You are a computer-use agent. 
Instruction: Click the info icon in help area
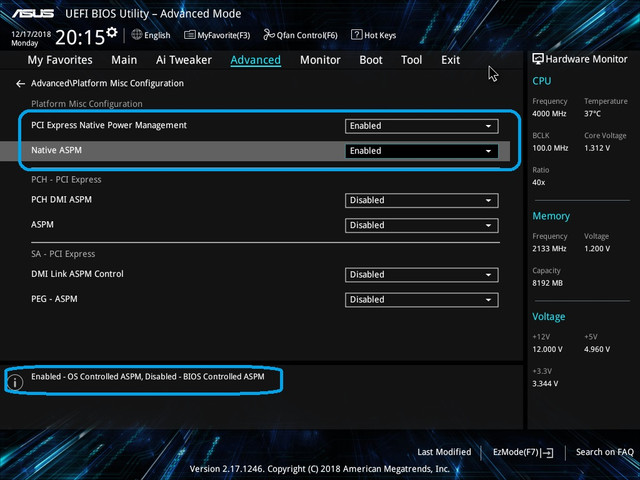(15, 382)
